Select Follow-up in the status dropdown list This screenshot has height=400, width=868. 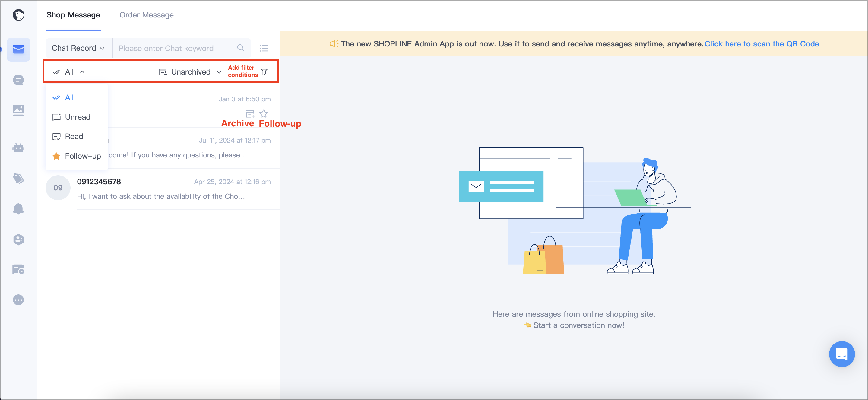pyautogui.click(x=77, y=156)
